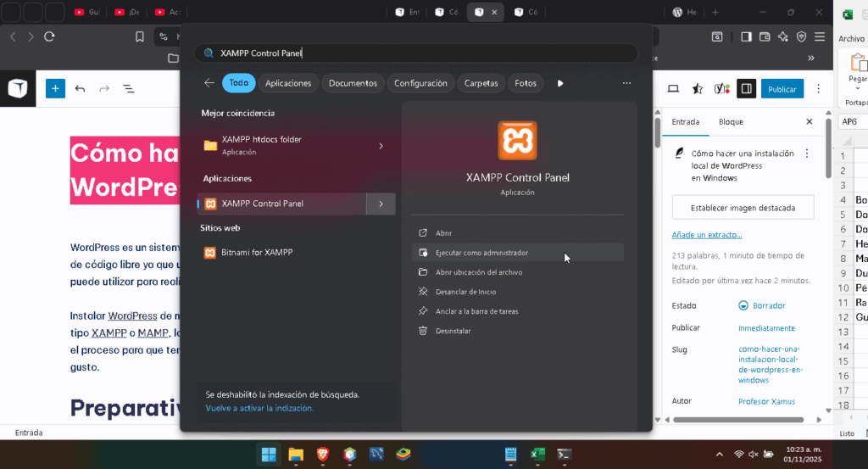
Task: Undo the last change in the WordPress editor
Action: click(80, 88)
